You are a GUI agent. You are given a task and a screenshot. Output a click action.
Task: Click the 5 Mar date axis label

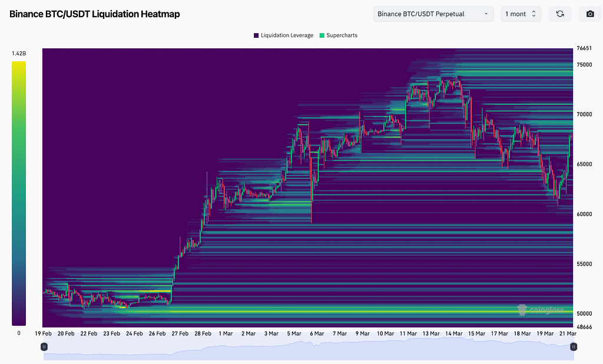pyautogui.click(x=294, y=333)
